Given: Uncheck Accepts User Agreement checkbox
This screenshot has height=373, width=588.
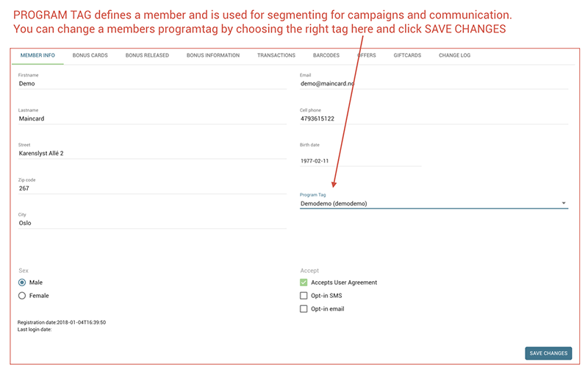Looking at the screenshot, I should (304, 283).
